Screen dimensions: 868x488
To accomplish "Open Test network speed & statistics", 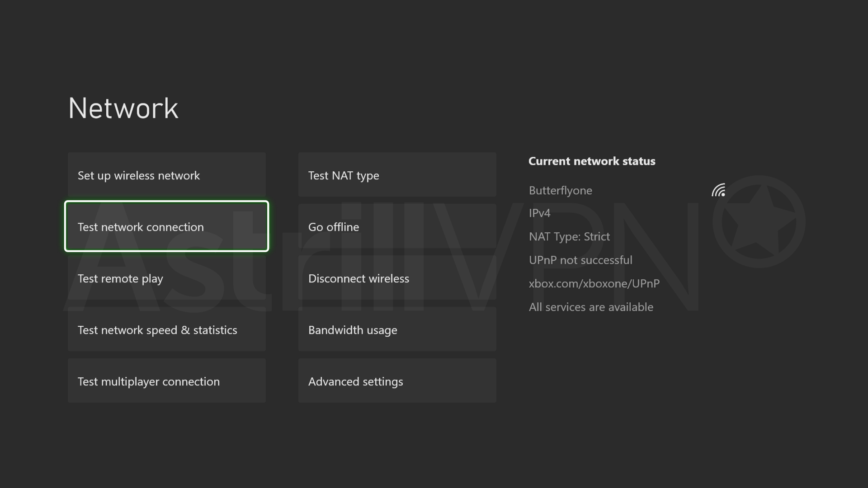I will click(166, 330).
